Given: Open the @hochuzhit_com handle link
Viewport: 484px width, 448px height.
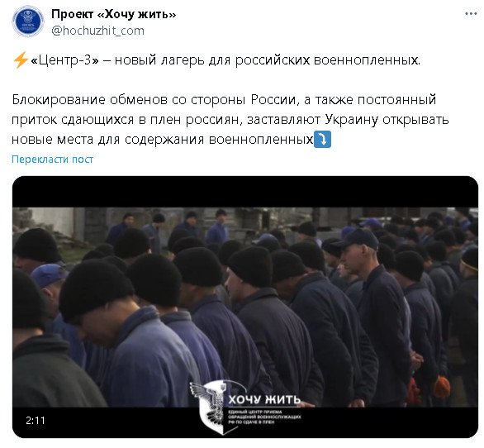Looking at the screenshot, I should (x=97, y=31).
